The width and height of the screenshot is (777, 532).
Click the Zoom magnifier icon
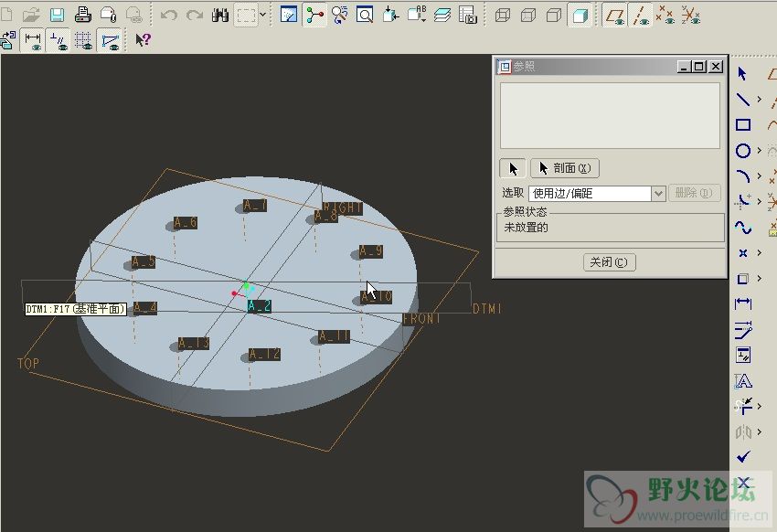tap(365, 15)
